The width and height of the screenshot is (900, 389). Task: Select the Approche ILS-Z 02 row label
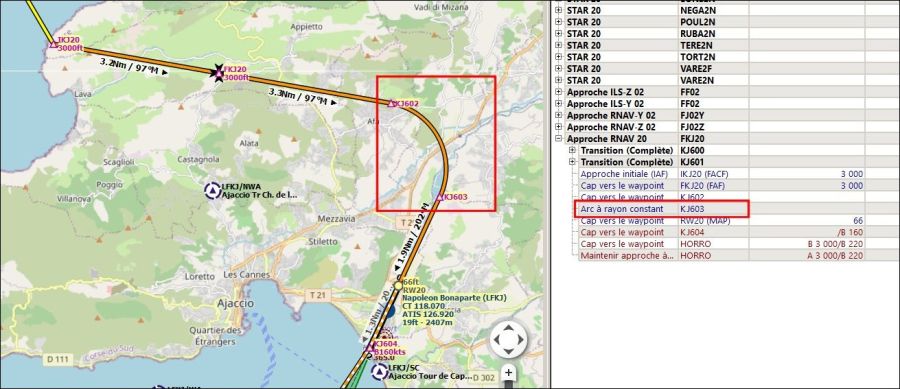[605, 92]
